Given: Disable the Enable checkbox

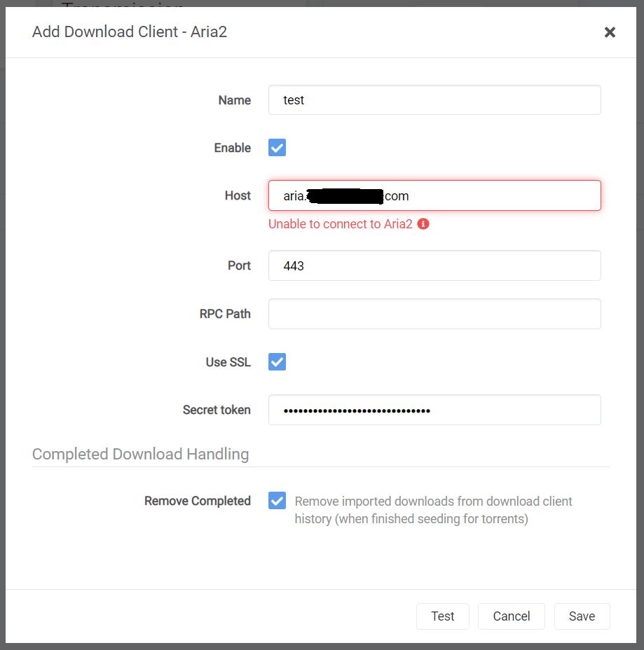Looking at the screenshot, I should tap(277, 147).
